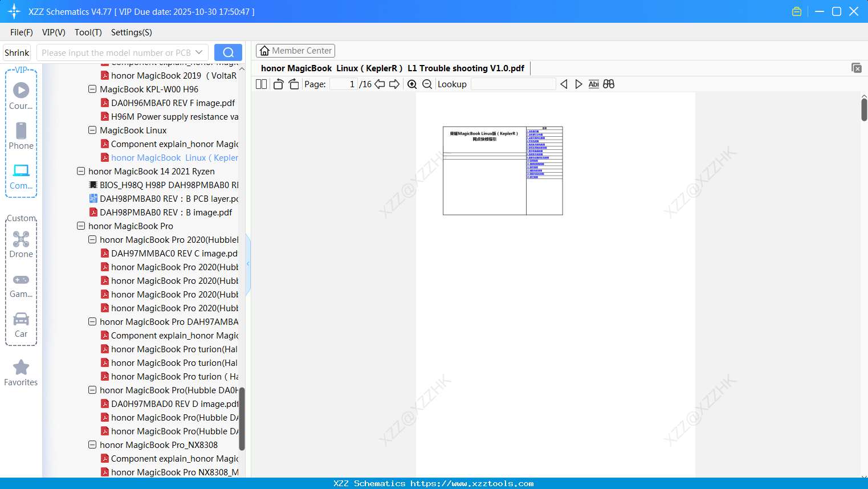Select the honor MagicBook Linux L1 Trouble shooting tab
Screen dimensions: 868x489
click(393, 68)
